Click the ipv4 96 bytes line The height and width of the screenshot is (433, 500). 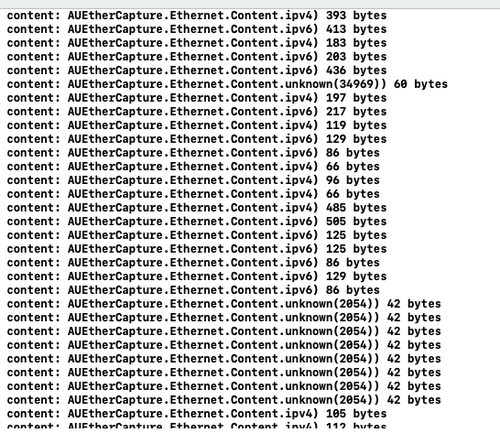[193, 180]
